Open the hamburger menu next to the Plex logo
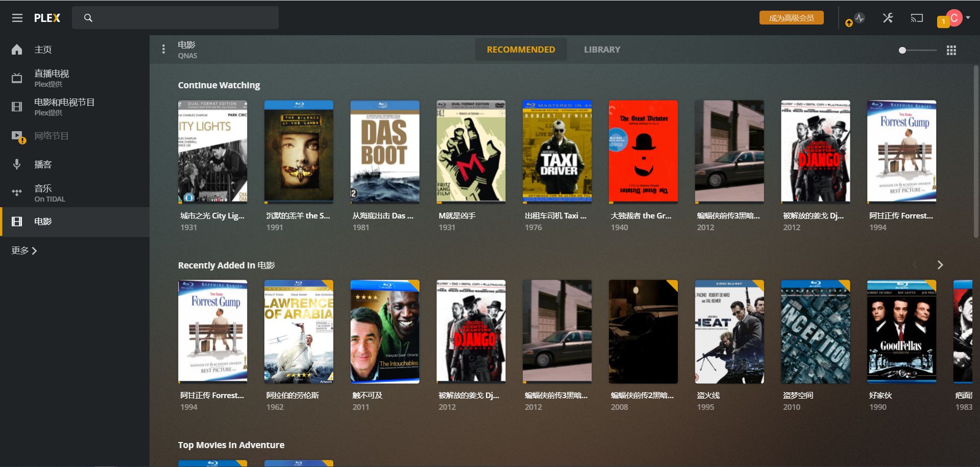Image resolution: width=980 pixels, height=467 pixels. [17, 18]
